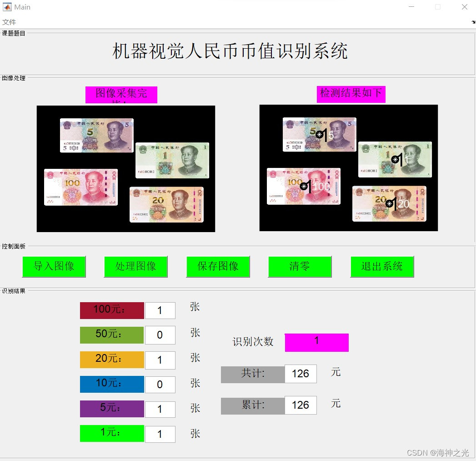Click the red 100元 label
The image size is (476, 461).
coord(112,310)
